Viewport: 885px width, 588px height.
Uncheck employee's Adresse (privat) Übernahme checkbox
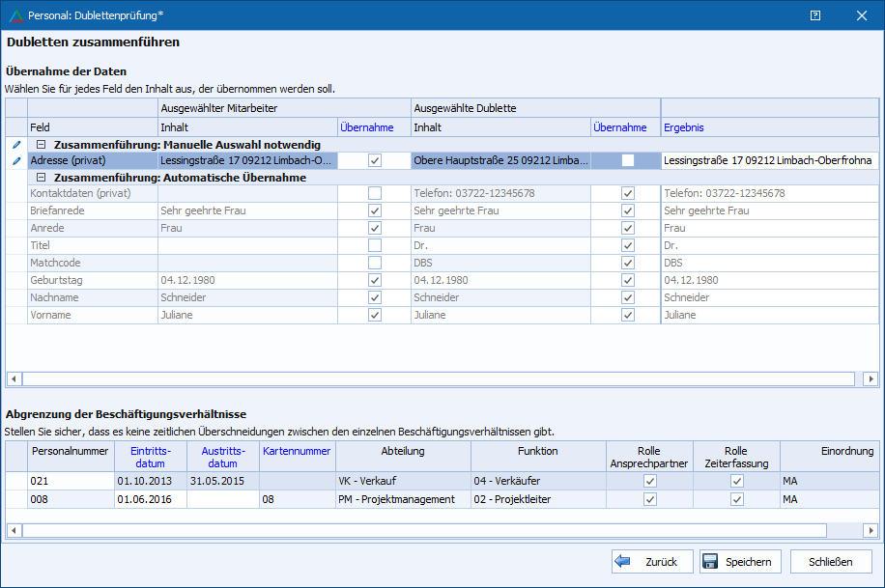(x=375, y=160)
